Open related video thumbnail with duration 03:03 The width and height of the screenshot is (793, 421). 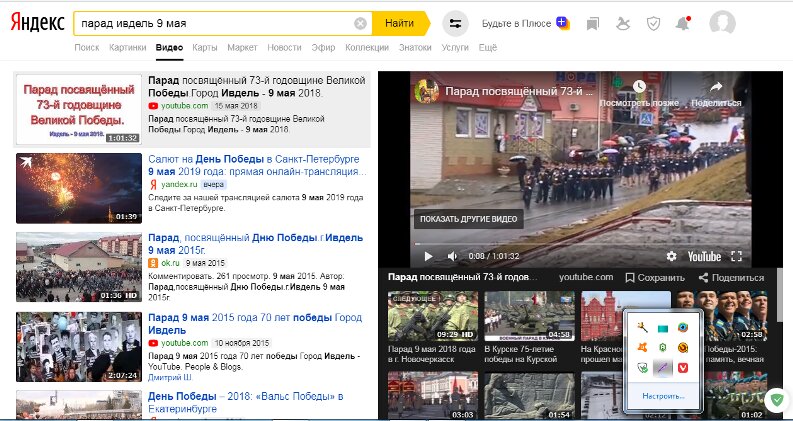tap(432, 396)
